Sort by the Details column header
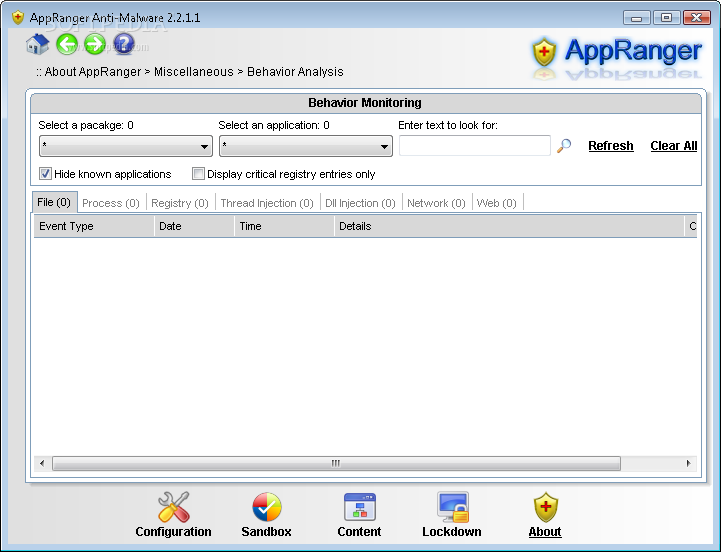 click(509, 226)
